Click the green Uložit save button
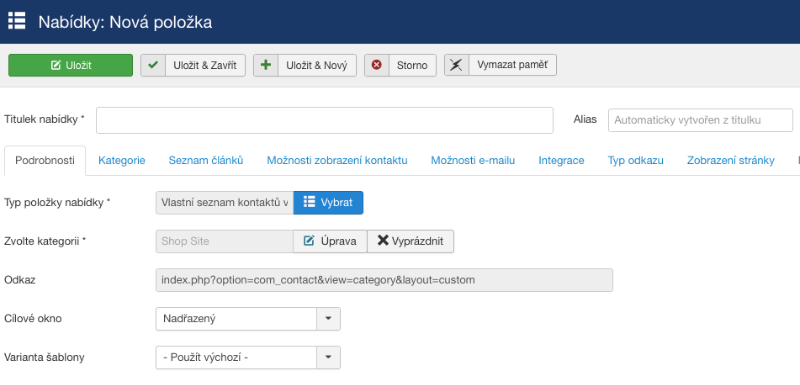The height and width of the screenshot is (385, 800). tap(70, 65)
